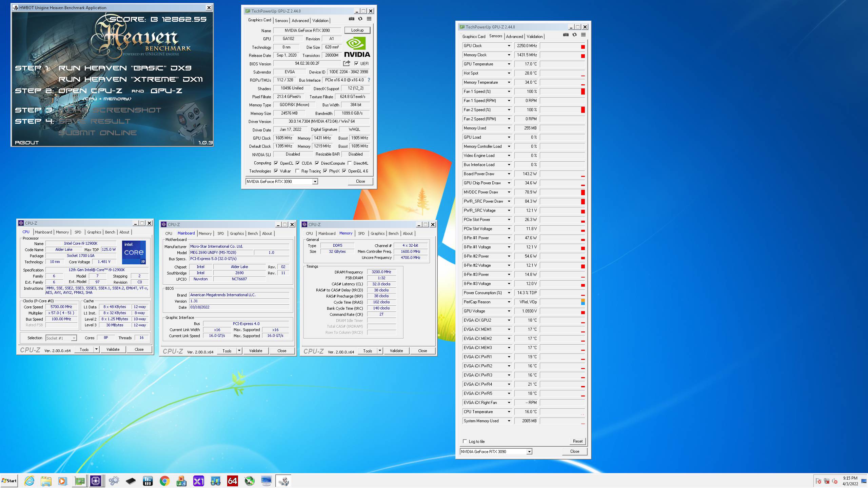Click Submit Online in Heaven Benchmark
The image size is (868, 488).
click(x=98, y=133)
